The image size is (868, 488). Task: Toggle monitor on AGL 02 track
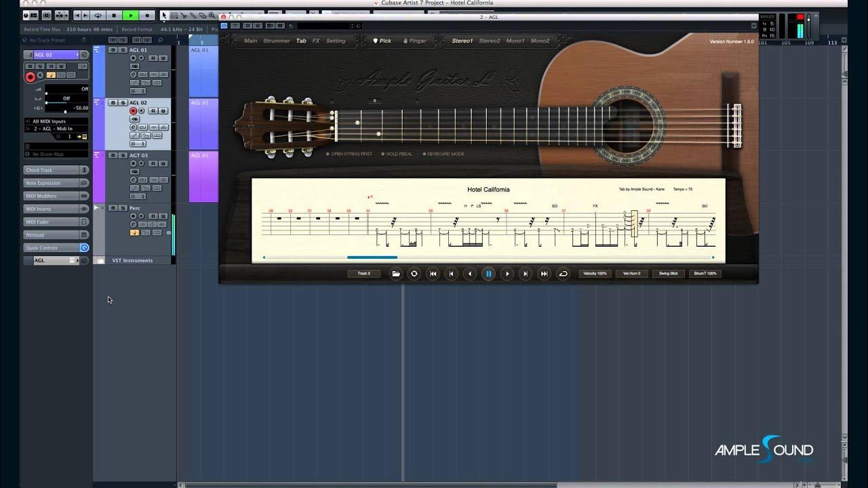pyautogui.click(x=142, y=110)
